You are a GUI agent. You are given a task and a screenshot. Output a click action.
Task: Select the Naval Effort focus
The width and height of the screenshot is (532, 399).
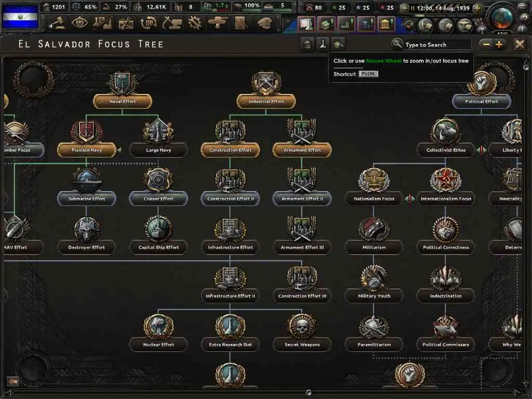tap(123, 101)
